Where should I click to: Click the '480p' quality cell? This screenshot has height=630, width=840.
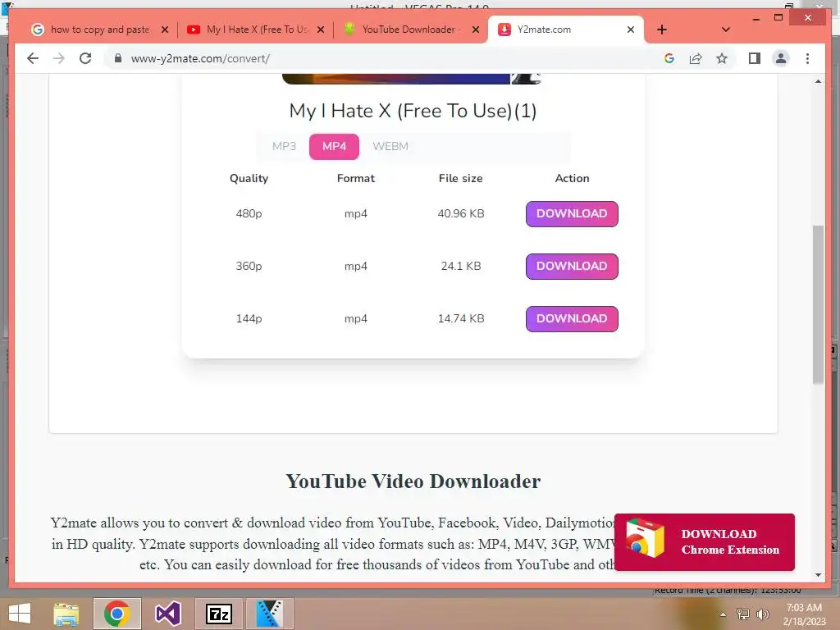(249, 214)
